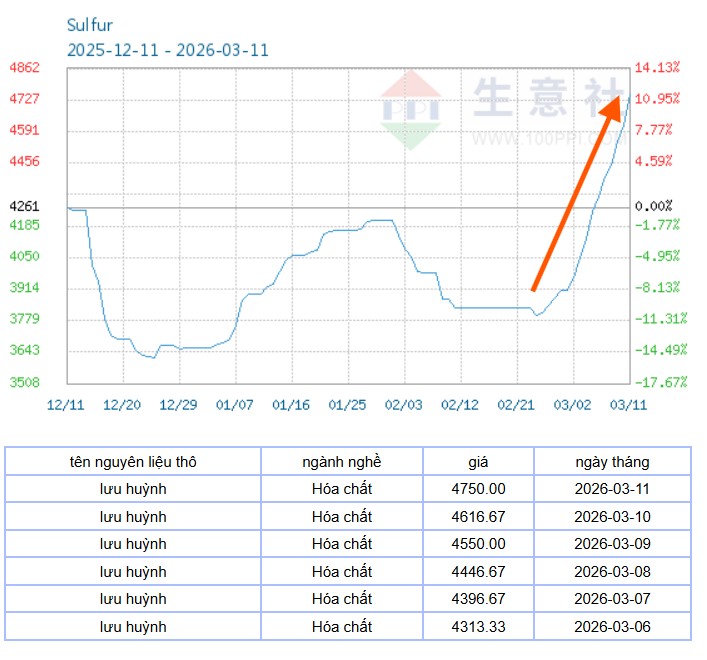This screenshot has width=707, height=660.
Task: Select the price cell 4550.00
Action: [478, 544]
